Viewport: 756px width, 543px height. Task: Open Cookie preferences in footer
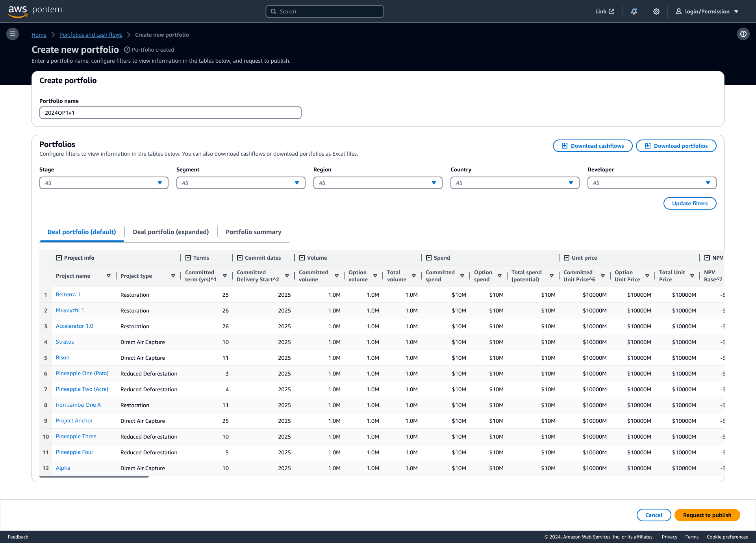pos(727,537)
